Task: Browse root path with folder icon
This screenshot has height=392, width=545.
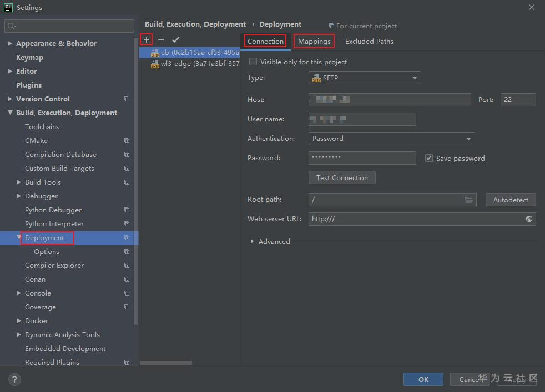Action: pyautogui.click(x=469, y=200)
